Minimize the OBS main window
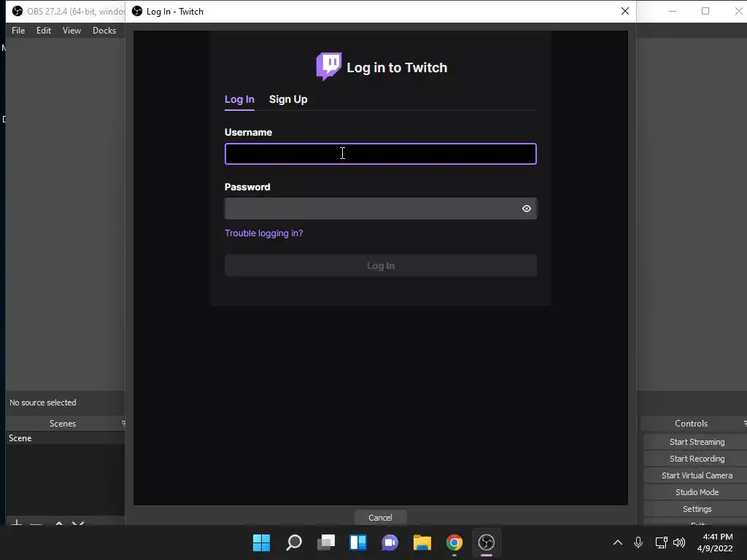Image resolution: width=747 pixels, height=560 pixels. click(672, 11)
